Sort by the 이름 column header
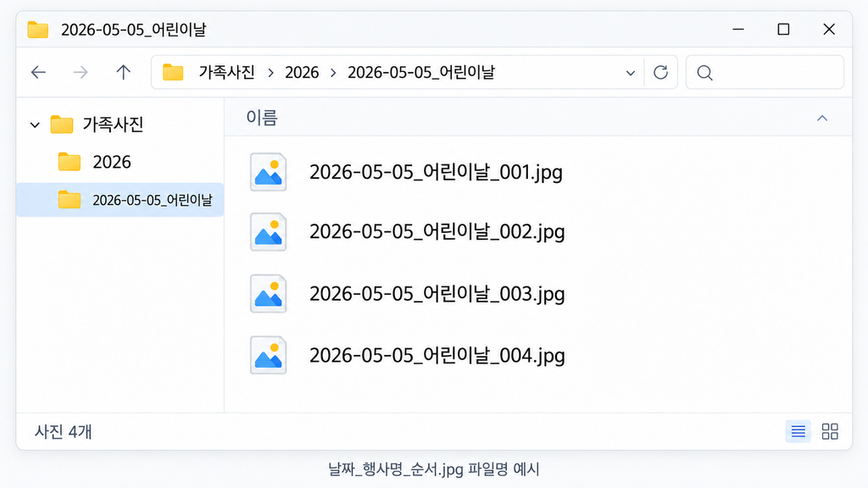Image resolution: width=868 pixels, height=488 pixels. (262, 118)
